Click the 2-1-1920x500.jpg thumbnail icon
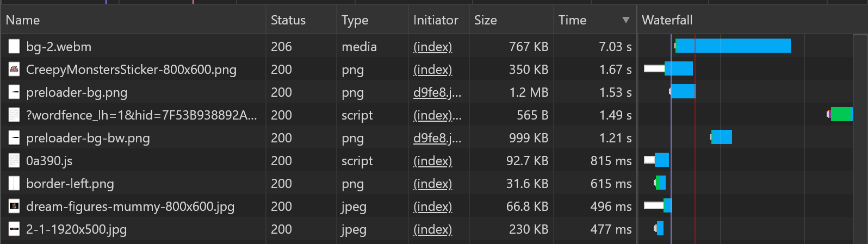Screen dimensions: 868x244 tap(14, 229)
